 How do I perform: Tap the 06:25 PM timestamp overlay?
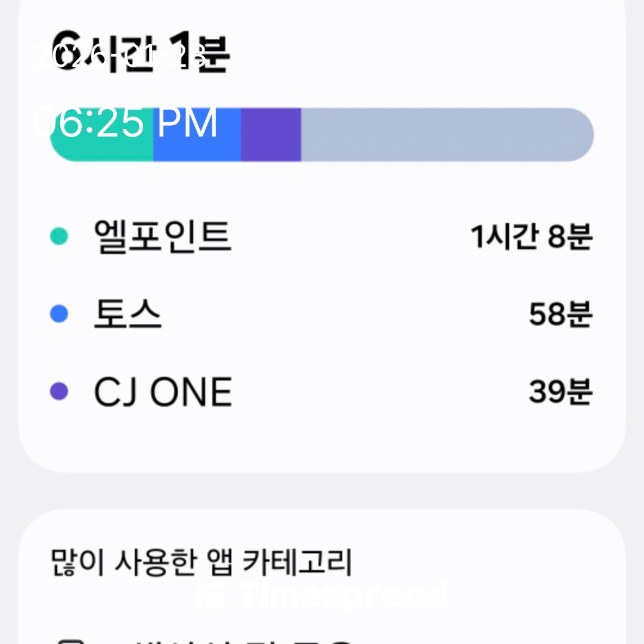[125, 123]
